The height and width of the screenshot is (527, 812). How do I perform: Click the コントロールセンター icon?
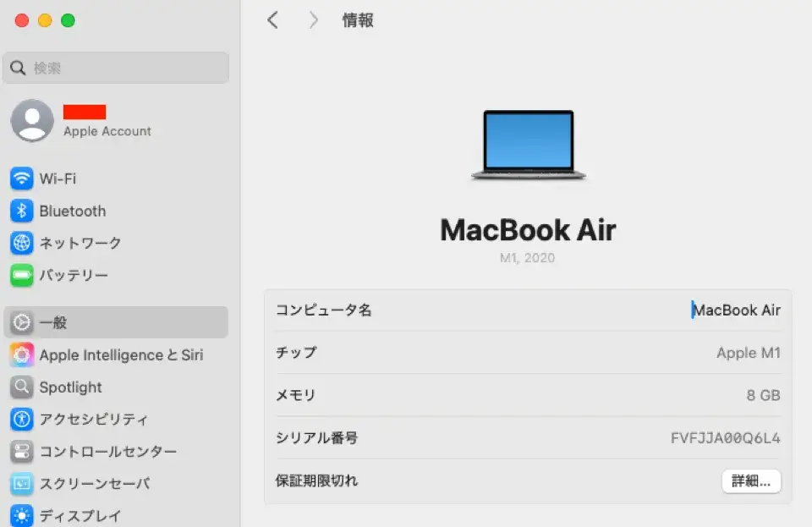[22, 452]
